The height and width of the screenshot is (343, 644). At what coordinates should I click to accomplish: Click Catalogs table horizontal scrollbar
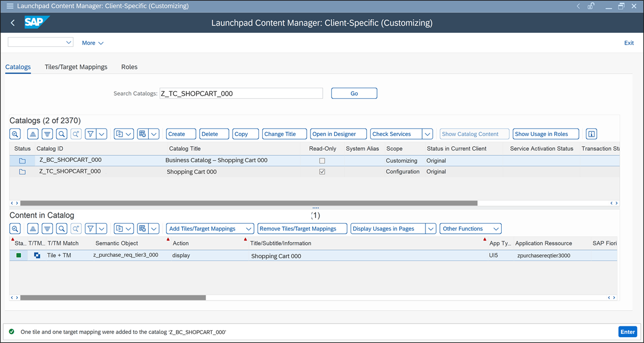coord(249,203)
